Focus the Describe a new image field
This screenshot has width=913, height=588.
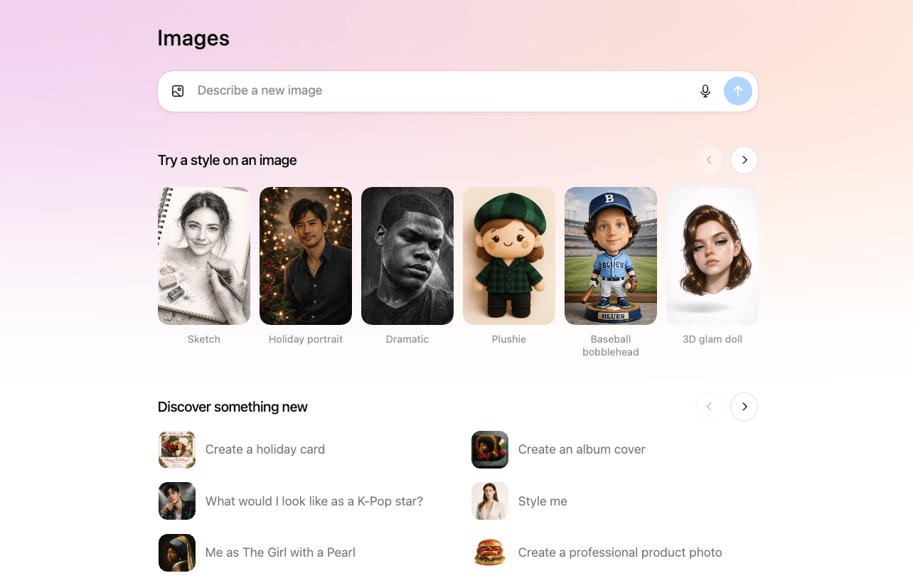click(x=441, y=91)
